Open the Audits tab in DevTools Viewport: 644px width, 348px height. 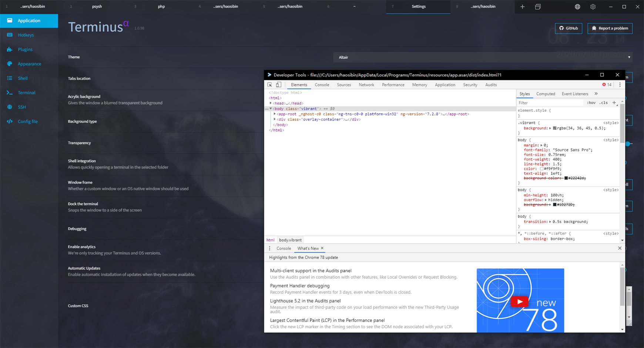(x=491, y=85)
